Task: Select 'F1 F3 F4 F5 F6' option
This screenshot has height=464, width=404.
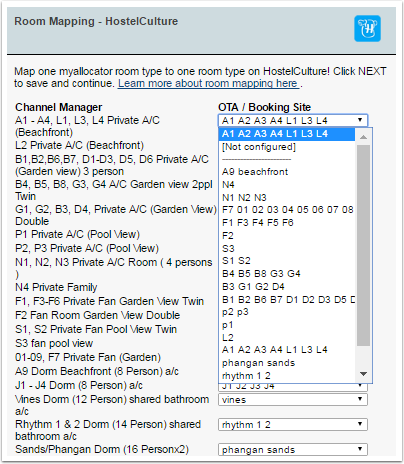Action: tap(287, 223)
